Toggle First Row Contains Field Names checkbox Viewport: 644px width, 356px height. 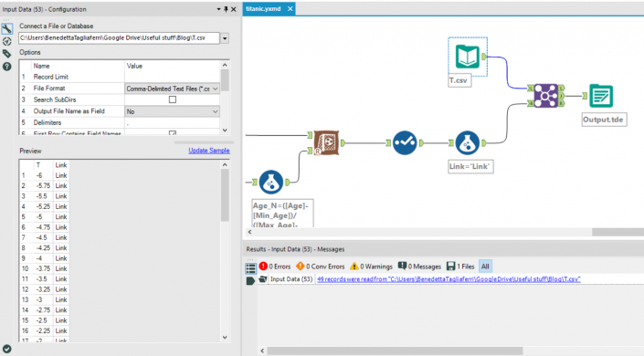(x=173, y=133)
